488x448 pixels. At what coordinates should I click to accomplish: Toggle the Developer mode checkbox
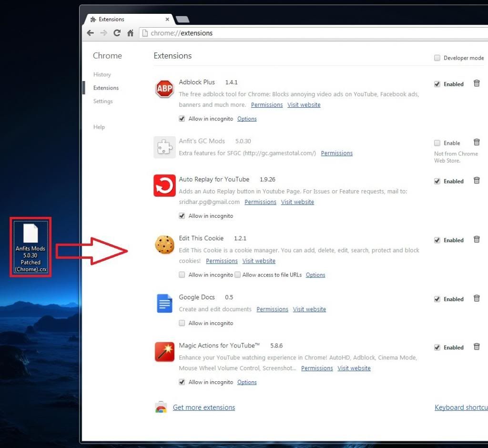coord(437,58)
